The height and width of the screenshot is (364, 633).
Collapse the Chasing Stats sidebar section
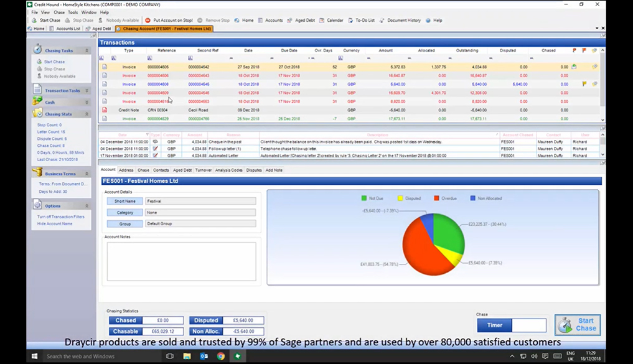(87, 114)
